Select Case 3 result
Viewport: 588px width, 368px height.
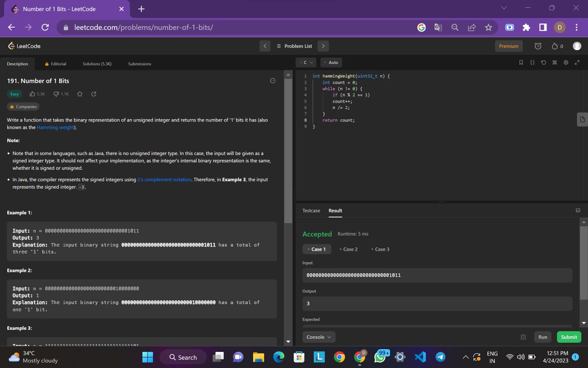[380, 249]
